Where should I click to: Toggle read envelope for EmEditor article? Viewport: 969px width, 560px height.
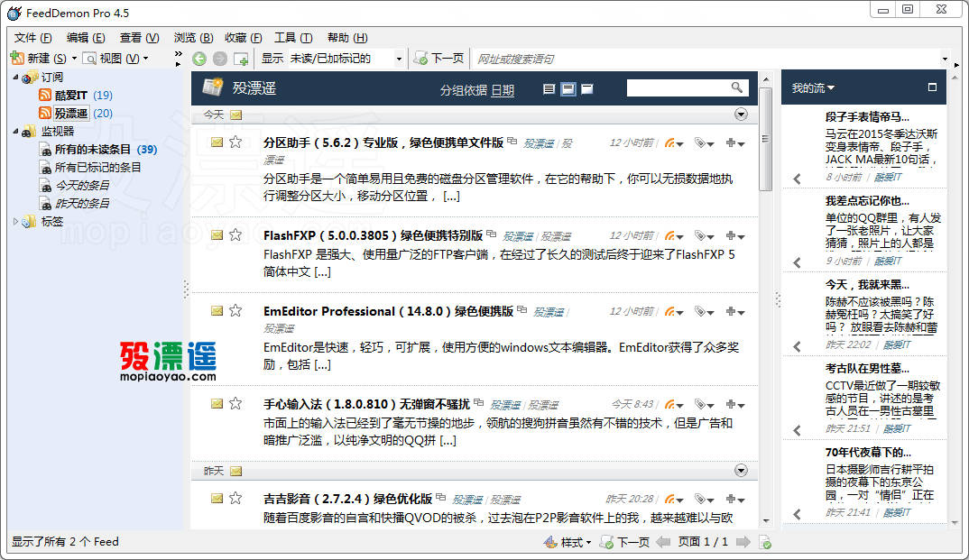coord(217,310)
